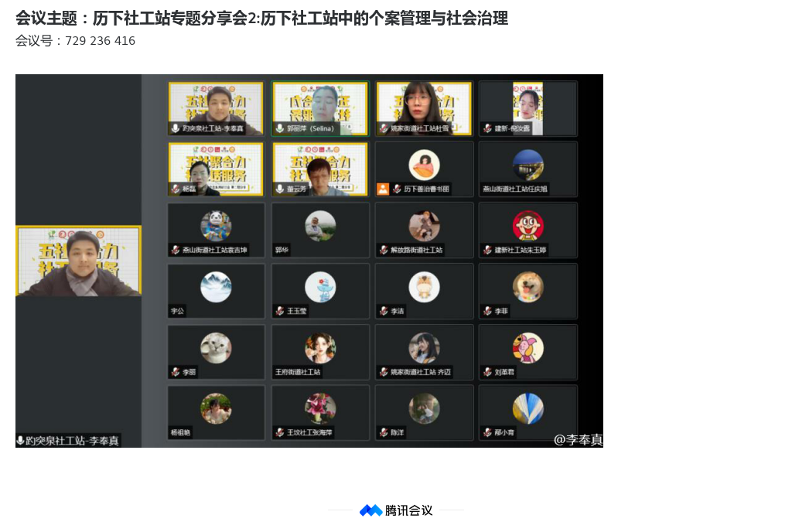The width and height of the screenshot is (792, 532).
Task: Select the video tile of 董云芳
Action: (x=320, y=169)
